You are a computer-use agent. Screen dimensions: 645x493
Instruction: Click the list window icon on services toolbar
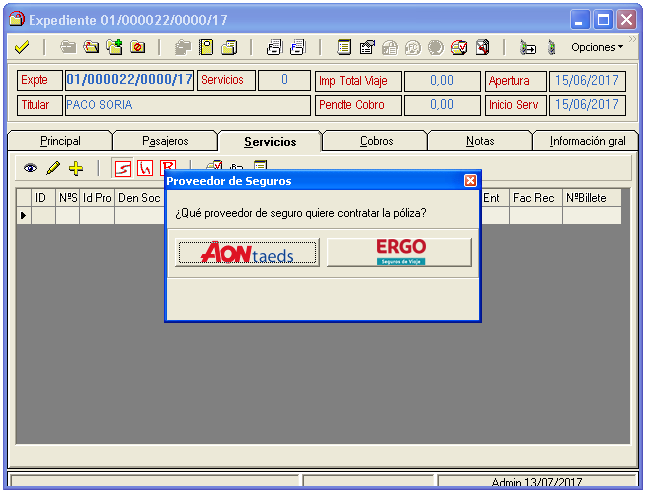click(260, 165)
